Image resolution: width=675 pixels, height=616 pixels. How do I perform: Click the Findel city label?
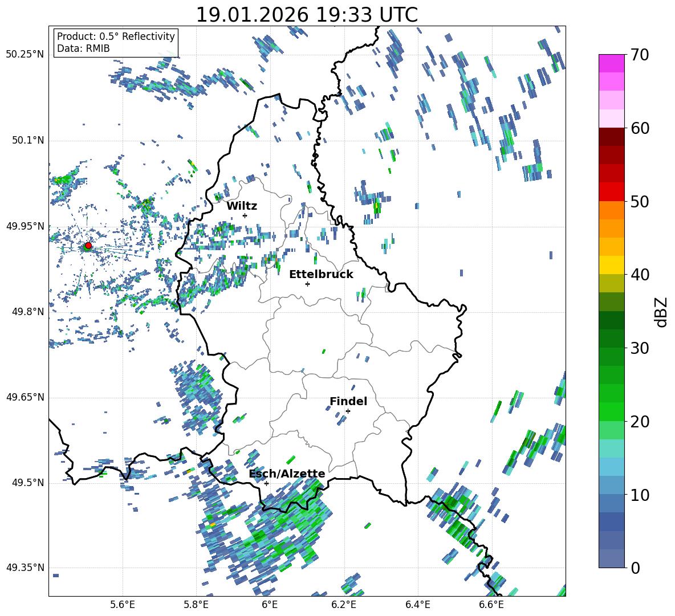(x=348, y=401)
